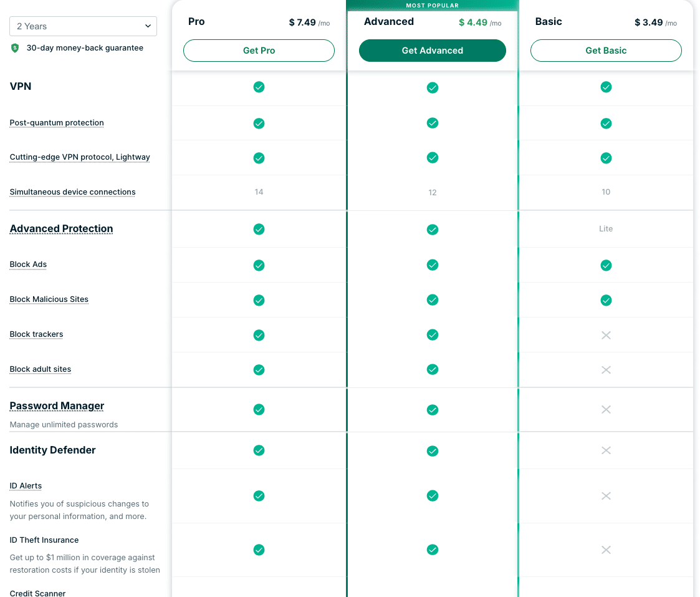Open the 2 Years billing period dropdown
700x597 pixels.
(x=83, y=26)
